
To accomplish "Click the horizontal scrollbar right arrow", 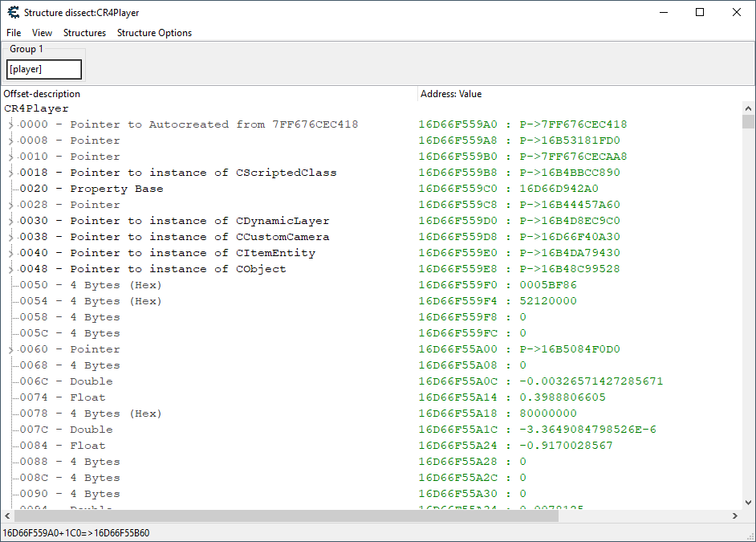I will (x=735, y=516).
